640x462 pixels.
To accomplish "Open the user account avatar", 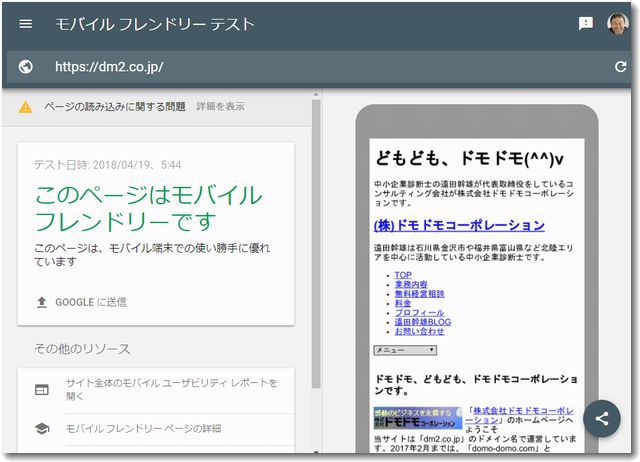I will (x=618, y=24).
